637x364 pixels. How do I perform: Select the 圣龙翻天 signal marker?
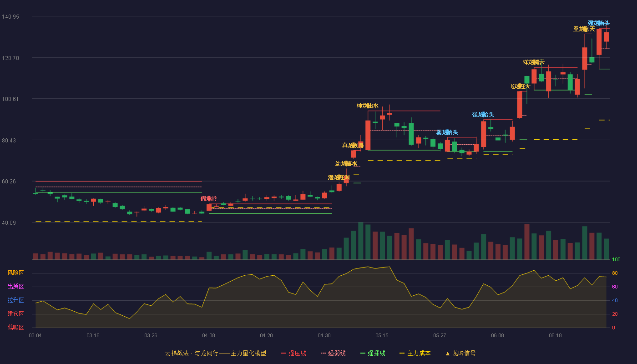coord(584,29)
